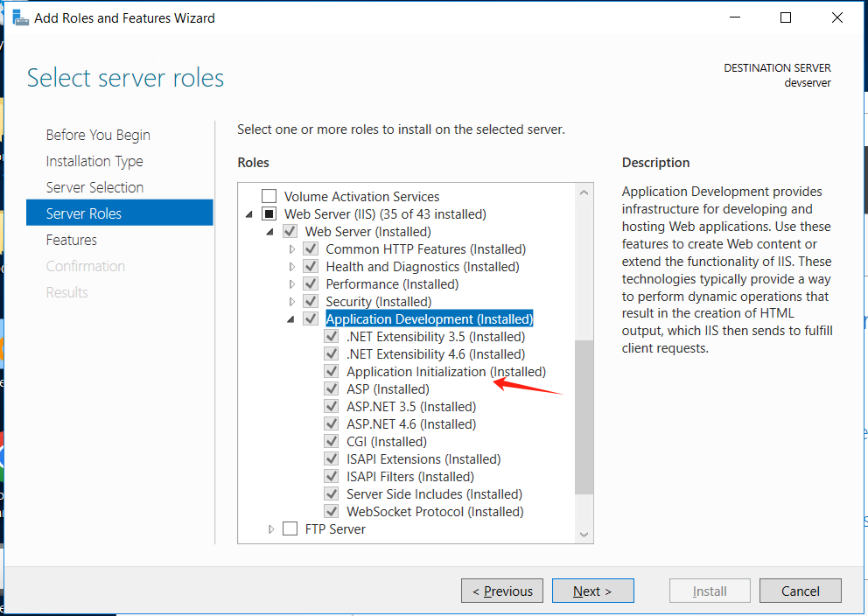Expand the Performance (Installed) node
Image resolution: width=868 pixels, height=616 pixels.
tap(291, 283)
